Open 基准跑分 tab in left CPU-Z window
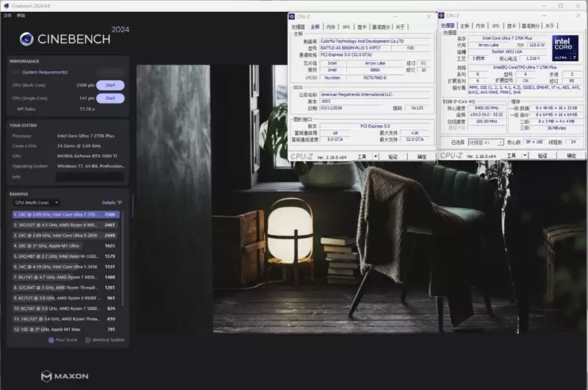Viewport: 588px width, 390px height. (x=381, y=27)
